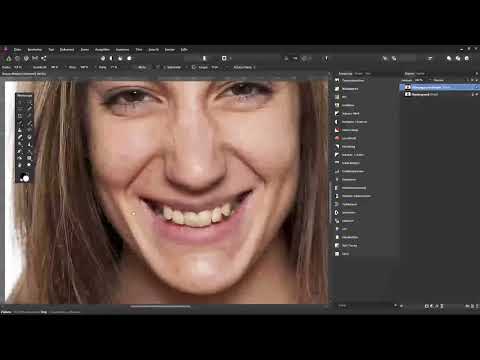
Task: Click the Split Toning adjustment icon
Action: pos(337,245)
